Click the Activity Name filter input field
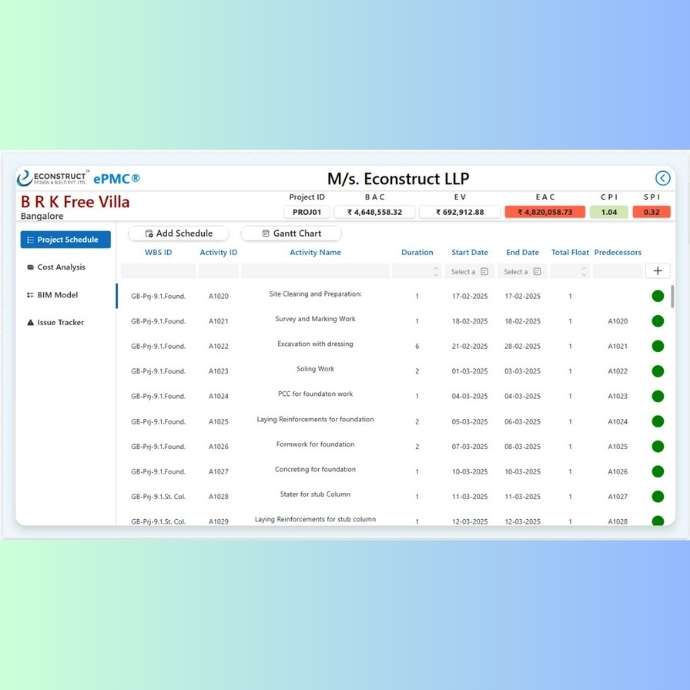This screenshot has height=690, width=690. pos(315,271)
